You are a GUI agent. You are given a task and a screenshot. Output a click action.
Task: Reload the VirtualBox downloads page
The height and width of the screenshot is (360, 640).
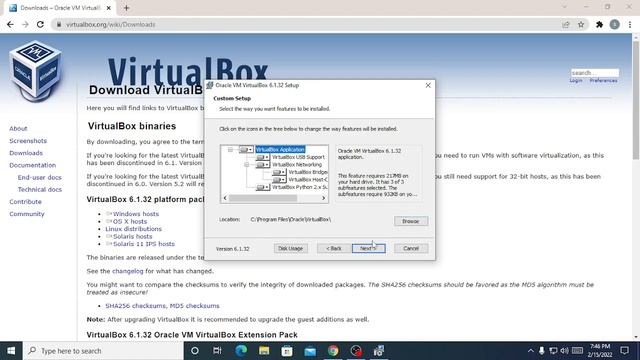point(40,24)
